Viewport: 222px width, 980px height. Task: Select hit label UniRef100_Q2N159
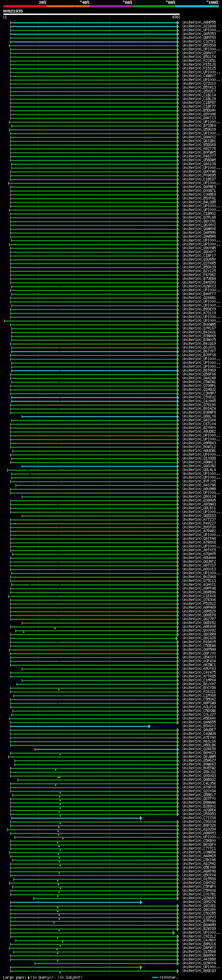click(199, 749)
